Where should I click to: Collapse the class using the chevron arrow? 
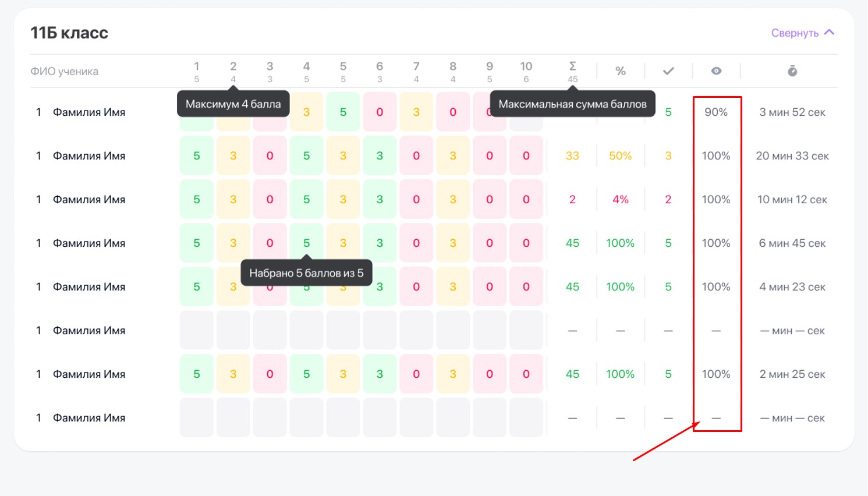pyautogui.click(x=830, y=33)
